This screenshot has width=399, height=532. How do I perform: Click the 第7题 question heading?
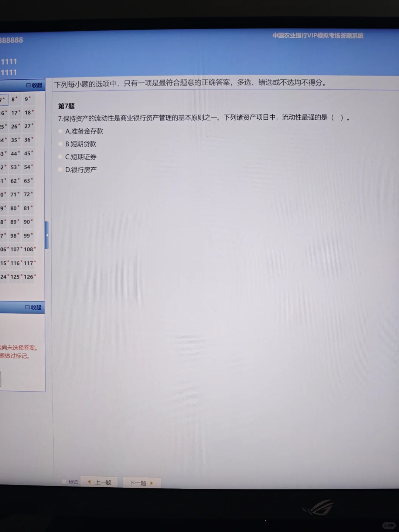point(66,106)
